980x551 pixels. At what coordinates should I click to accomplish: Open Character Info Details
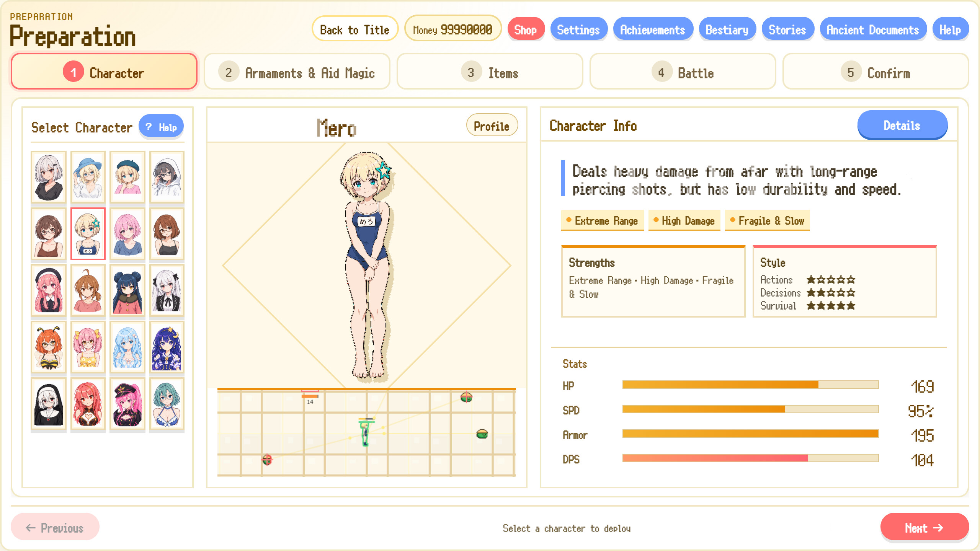902,125
